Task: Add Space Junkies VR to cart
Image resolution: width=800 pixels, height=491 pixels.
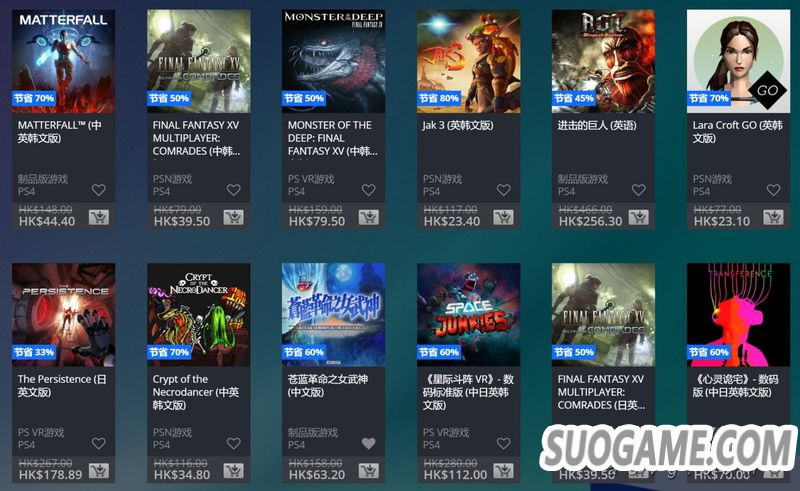Action: click(x=503, y=471)
